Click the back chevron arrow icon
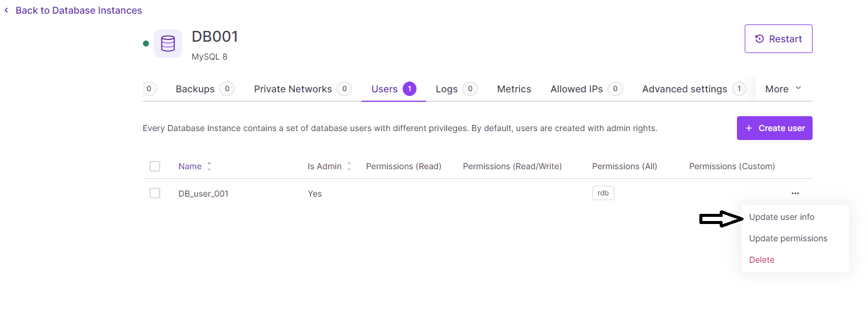The image size is (868, 336). click(x=7, y=10)
